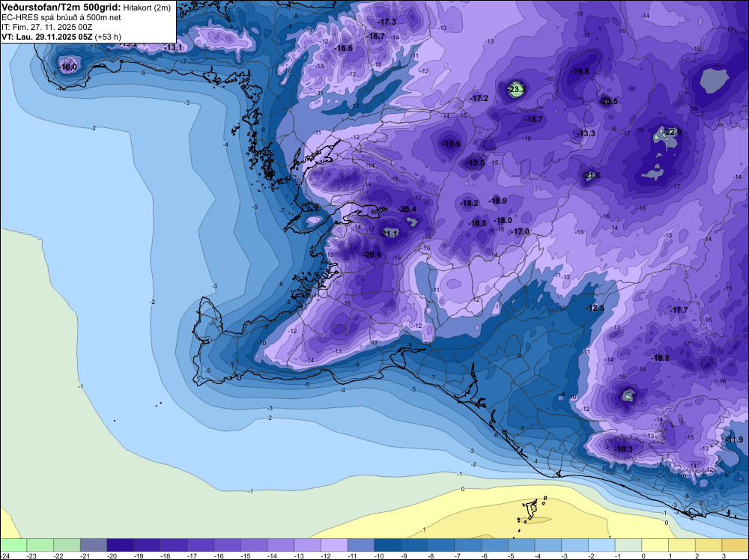
Task: Click the title 'Veðurstofan/T2m 500grid:' in the header
Action: pyautogui.click(x=61, y=7)
